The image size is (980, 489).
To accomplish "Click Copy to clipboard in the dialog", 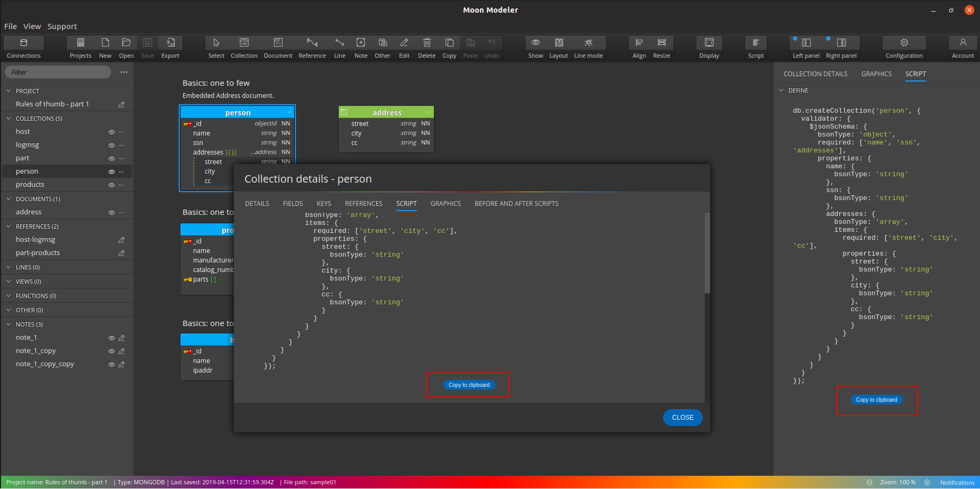I will 469,385.
